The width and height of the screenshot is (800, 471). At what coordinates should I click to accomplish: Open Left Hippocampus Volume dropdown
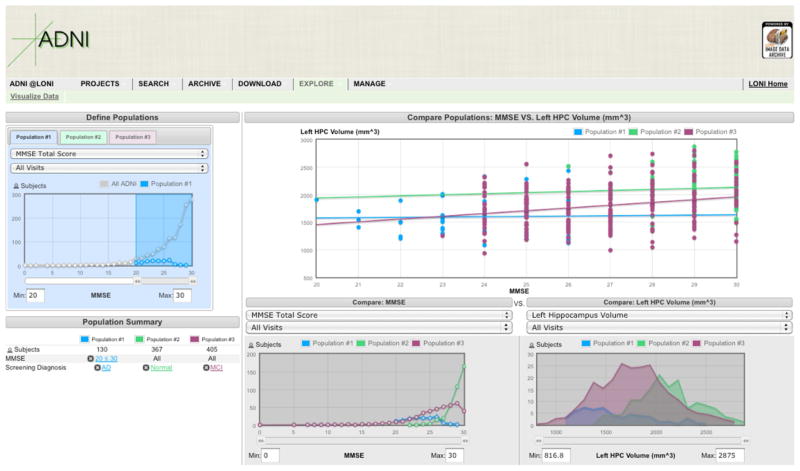[x=659, y=314]
